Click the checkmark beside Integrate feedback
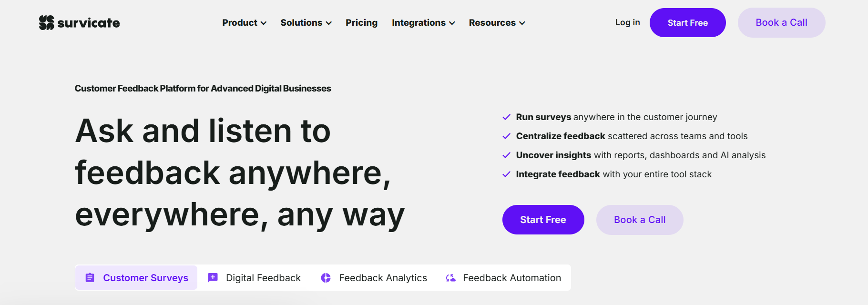This screenshot has height=305, width=868. coord(507,174)
